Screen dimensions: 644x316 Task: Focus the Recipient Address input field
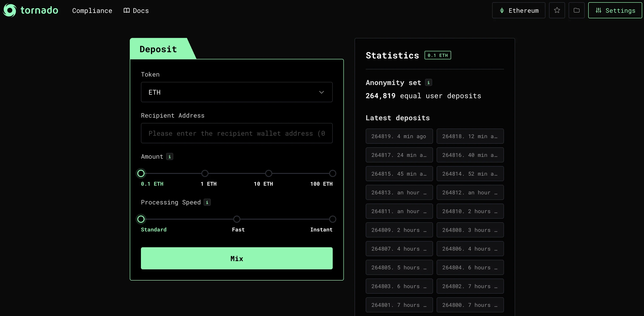[237, 133]
